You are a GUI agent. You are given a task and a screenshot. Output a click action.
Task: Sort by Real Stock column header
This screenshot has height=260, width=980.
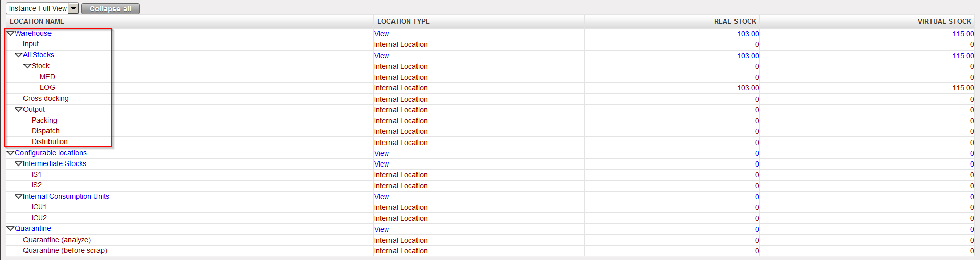[x=734, y=21]
